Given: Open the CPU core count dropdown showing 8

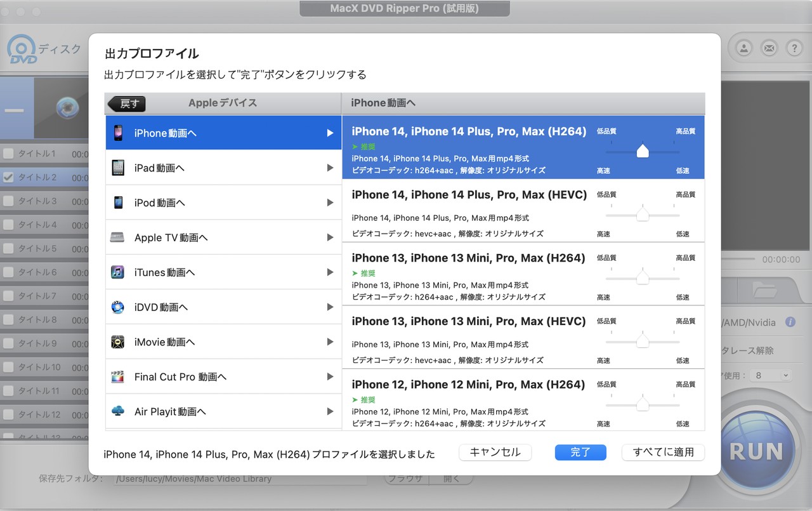Looking at the screenshot, I should coord(771,376).
